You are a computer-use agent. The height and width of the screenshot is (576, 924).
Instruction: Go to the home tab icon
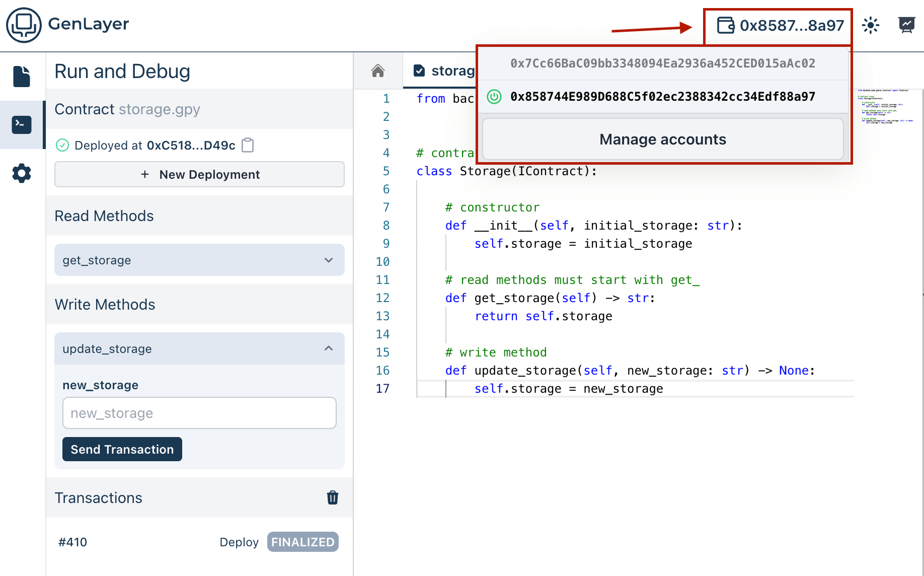[x=378, y=71]
